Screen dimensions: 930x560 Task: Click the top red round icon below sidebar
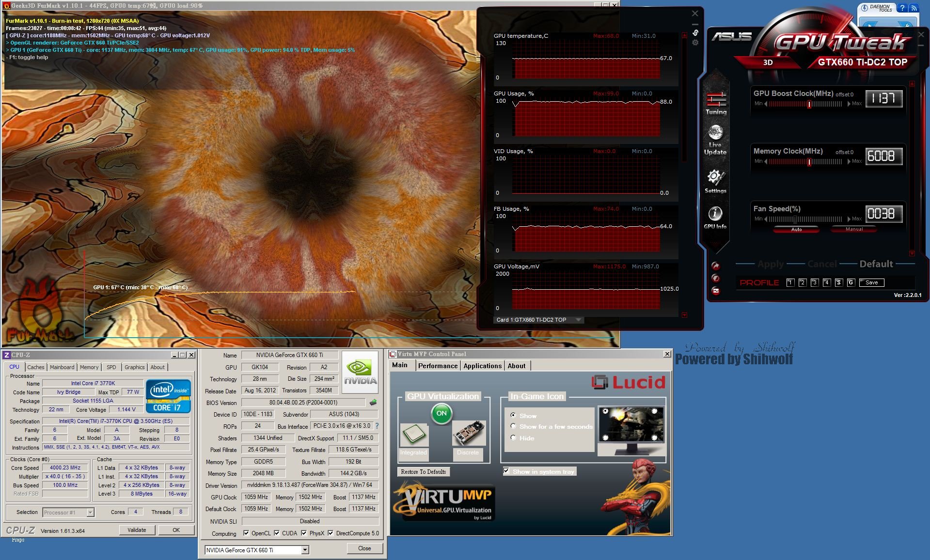tap(716, 266)
